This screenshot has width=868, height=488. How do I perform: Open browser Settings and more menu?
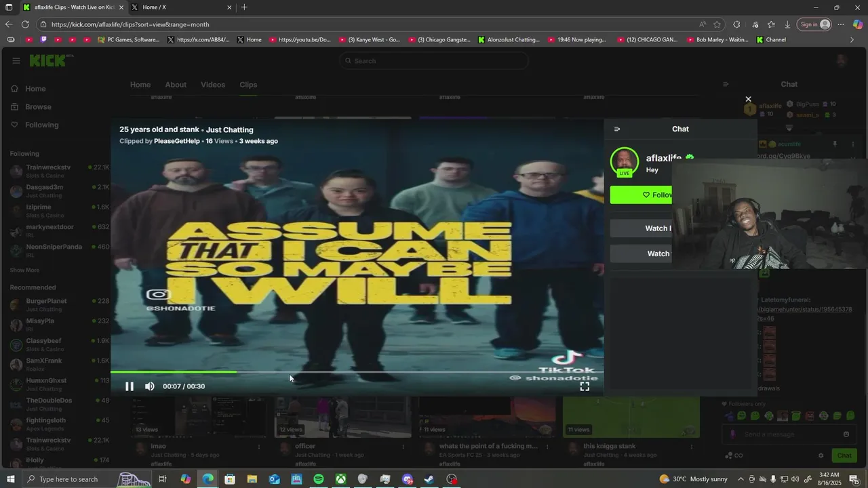(841, 24)
